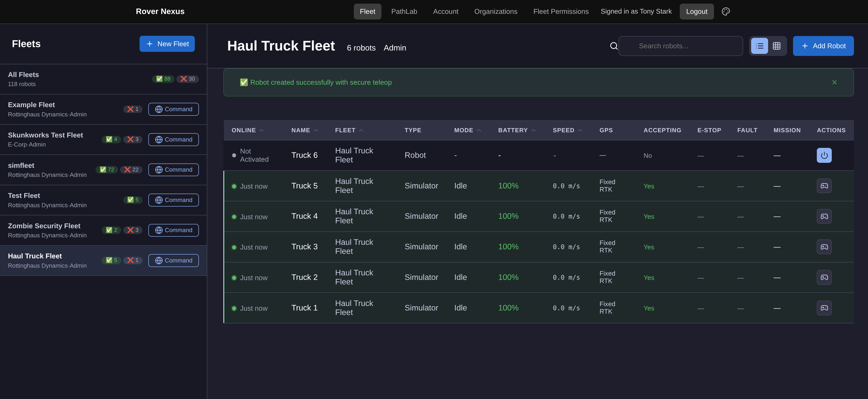Select All Fleets in sidebar

click(x=103, y=79)
